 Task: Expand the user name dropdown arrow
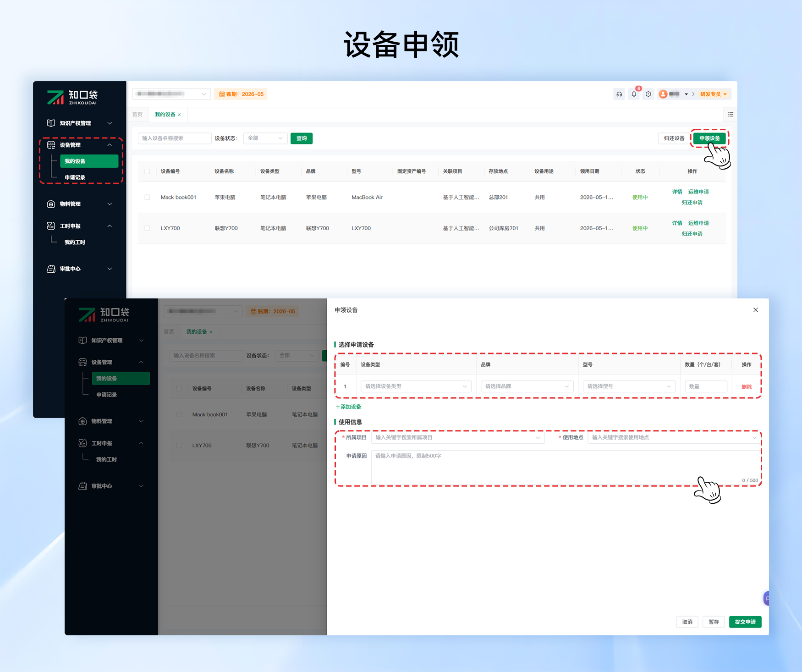tap(686, 94)
